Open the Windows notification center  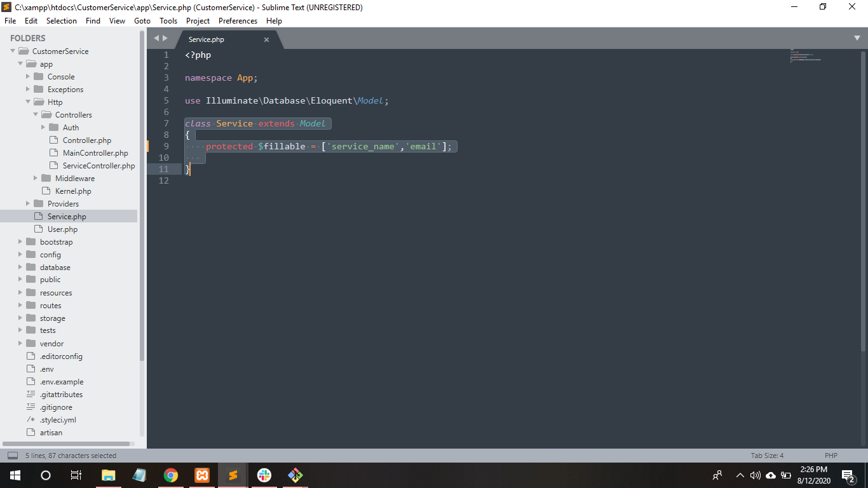848,475
